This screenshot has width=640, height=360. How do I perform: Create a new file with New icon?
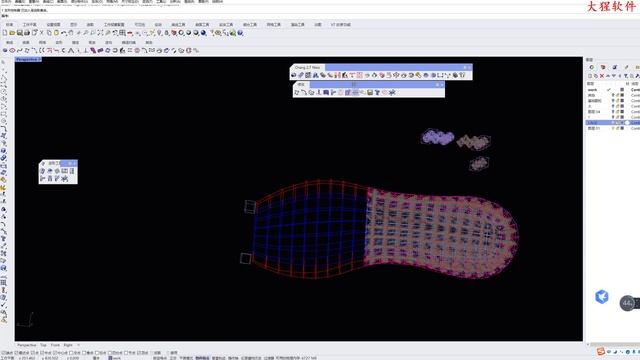5,33
